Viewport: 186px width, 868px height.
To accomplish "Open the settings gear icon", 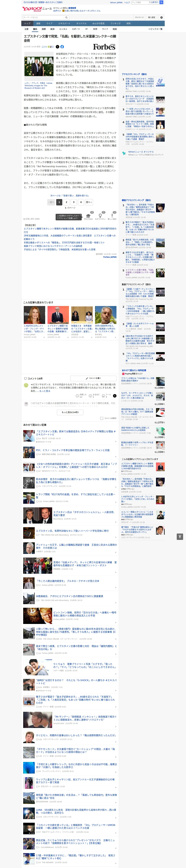I will coord(161,17).
